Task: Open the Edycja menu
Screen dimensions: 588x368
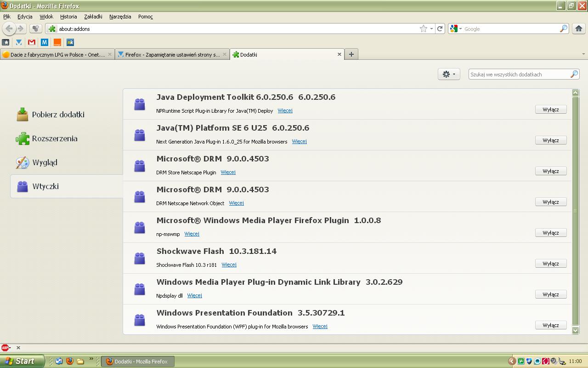Action: click(25, 17)
